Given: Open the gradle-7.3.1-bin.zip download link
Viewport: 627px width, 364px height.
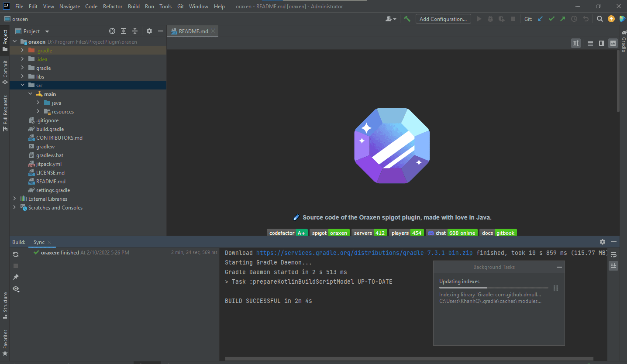Looking at the screenshot, I should 364,253.
